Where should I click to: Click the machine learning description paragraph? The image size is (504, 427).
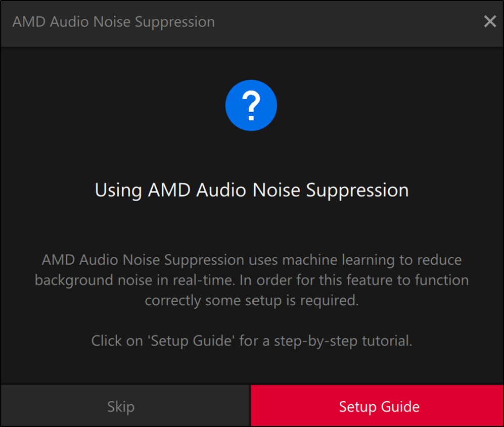(x=252, y=280)
